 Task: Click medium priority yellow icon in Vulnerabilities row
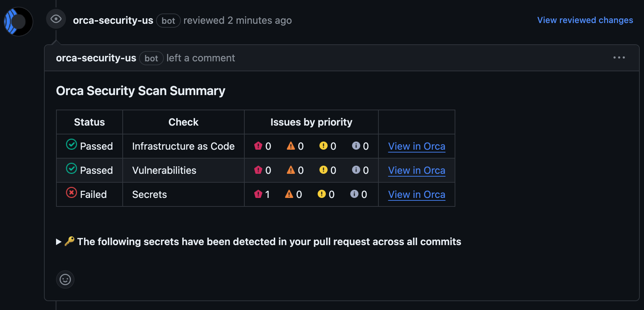coord(323,170)
